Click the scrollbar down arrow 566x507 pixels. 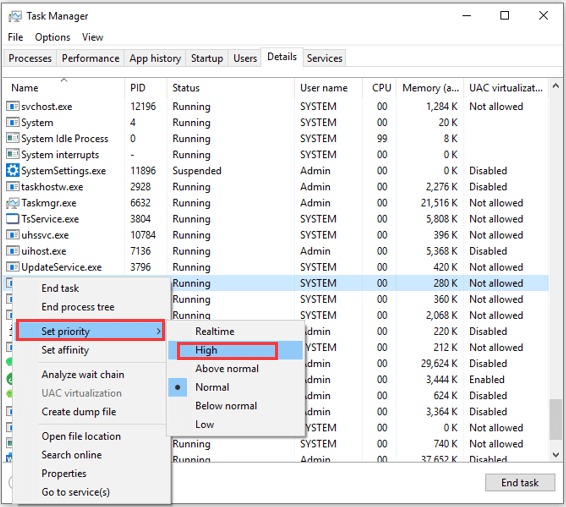pyautogui.click(x=556, y=455)
